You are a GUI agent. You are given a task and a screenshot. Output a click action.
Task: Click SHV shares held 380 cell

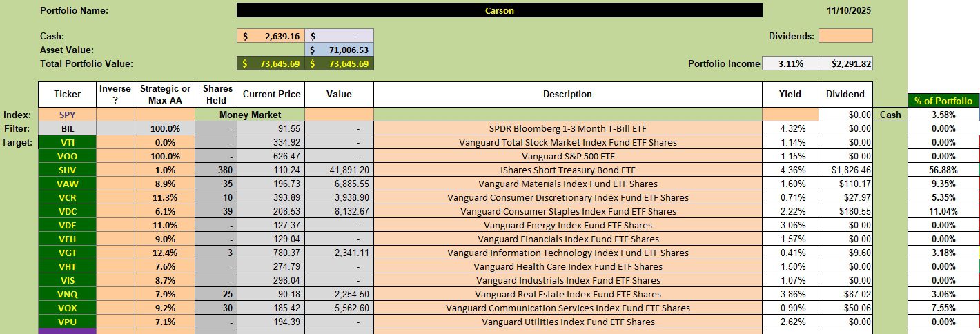pyautogui.click(x=215, y=170)
